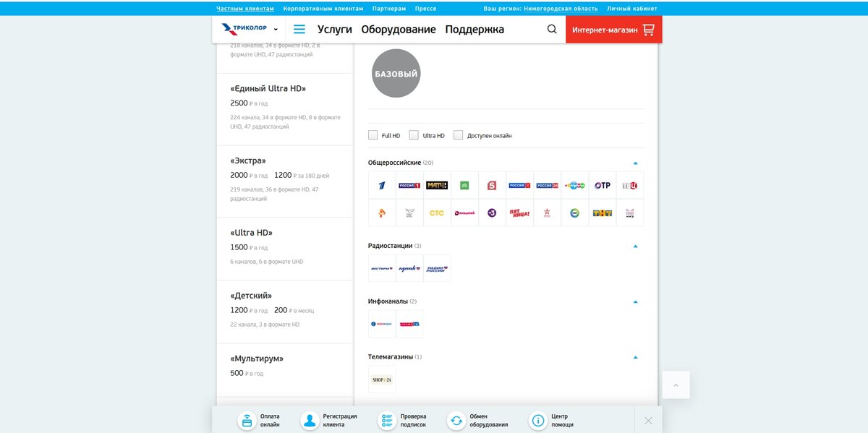Open the purple ТВ3 channel logo
The image size is (868, 433).
click(492, 213)
